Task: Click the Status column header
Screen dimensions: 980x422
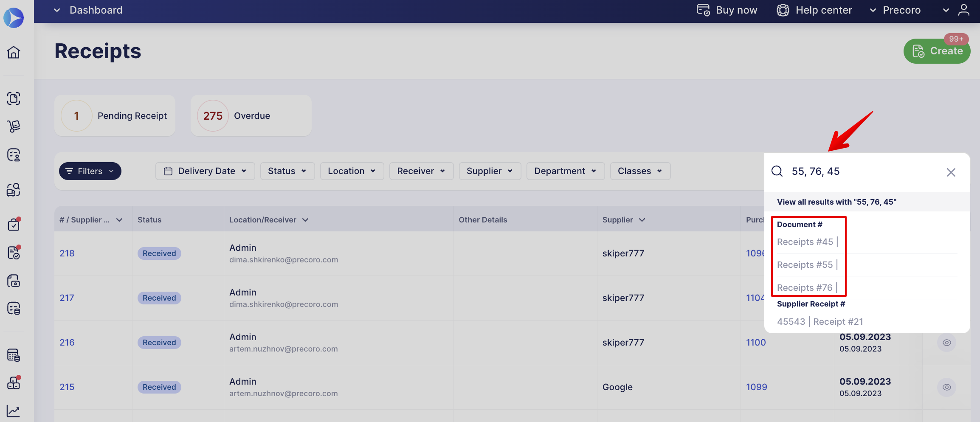Action: click(149, 220)
